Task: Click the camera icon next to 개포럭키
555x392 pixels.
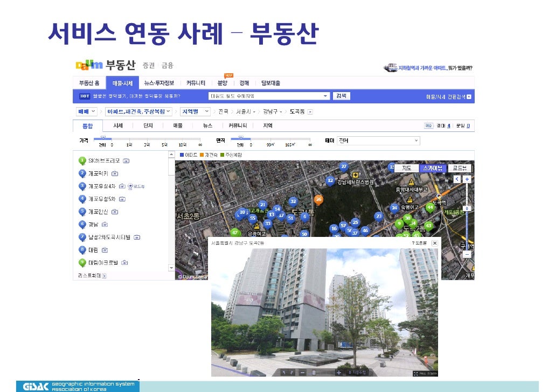Action: tap(115, 173)
